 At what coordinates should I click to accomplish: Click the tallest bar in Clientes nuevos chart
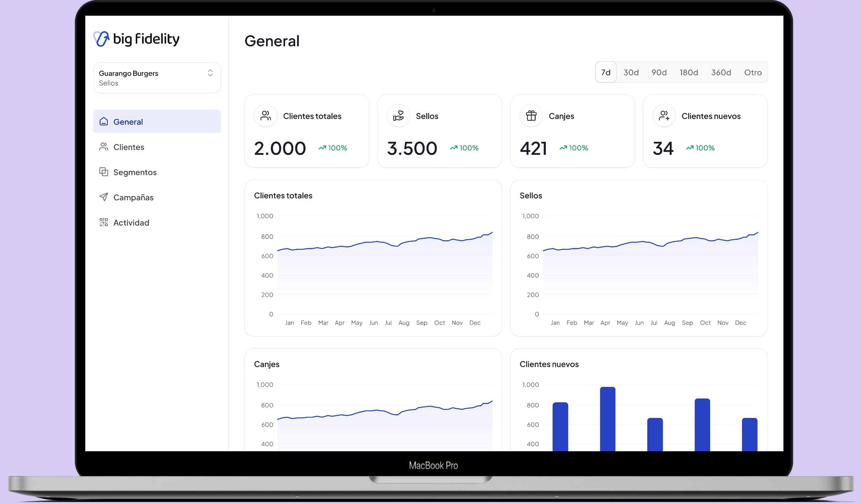[608, 419]
